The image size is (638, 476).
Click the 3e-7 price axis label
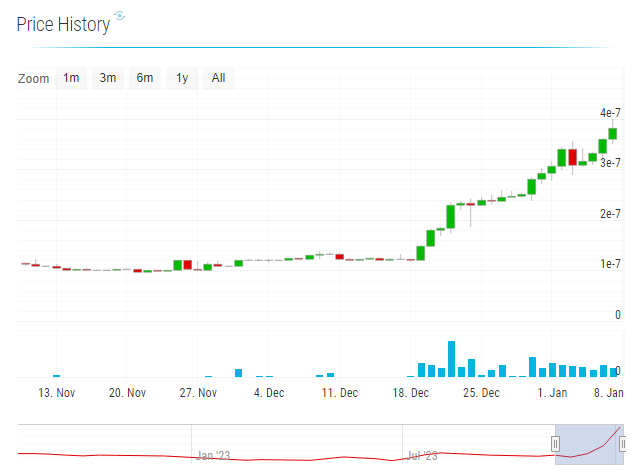610,163
